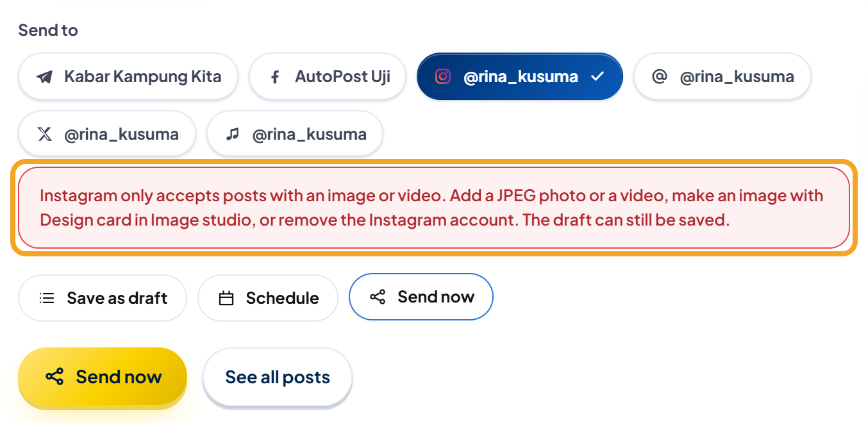Click the Instagram image-required error message
Viewport: 868px width, 423px height.
point(434,208)
